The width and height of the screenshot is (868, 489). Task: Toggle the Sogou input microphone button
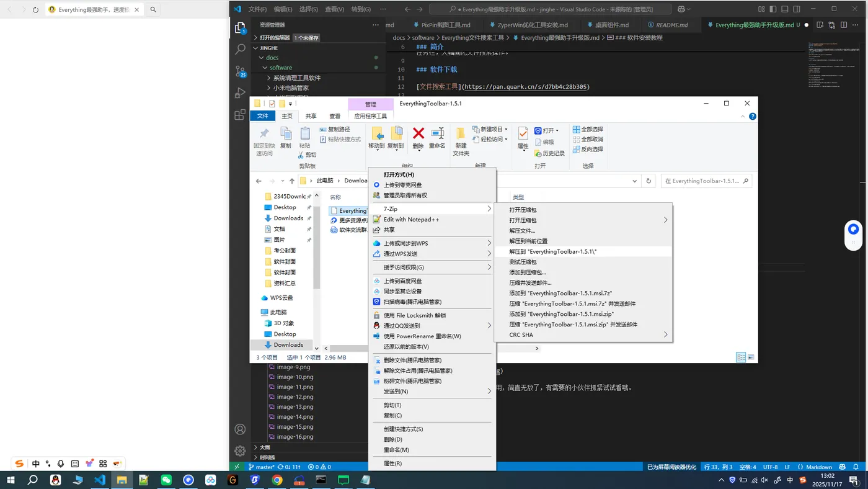click(x=61, y=464)
